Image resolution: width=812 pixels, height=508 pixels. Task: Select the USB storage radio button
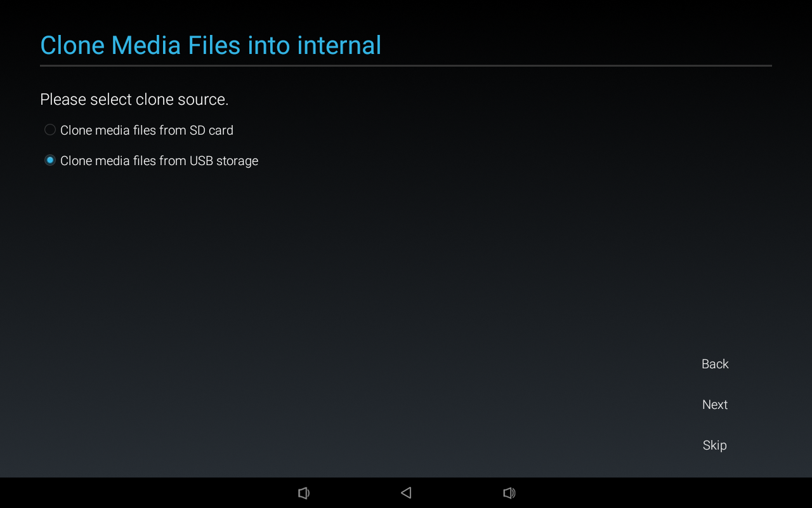click(x=50, y=160)
